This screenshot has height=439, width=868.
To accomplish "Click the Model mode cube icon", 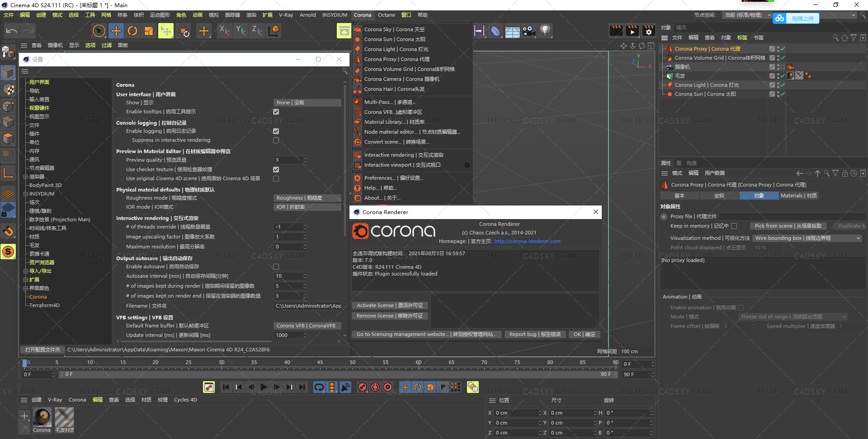I will coord(8,72).
